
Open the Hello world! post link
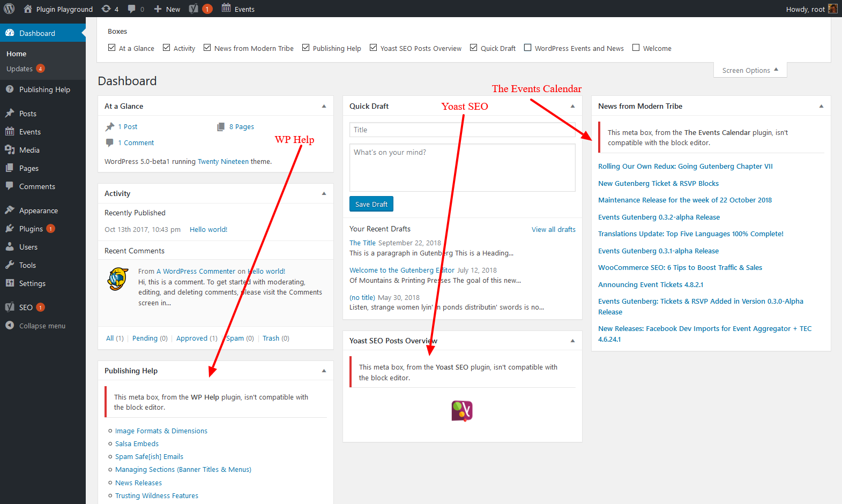(x=208, y=229)
